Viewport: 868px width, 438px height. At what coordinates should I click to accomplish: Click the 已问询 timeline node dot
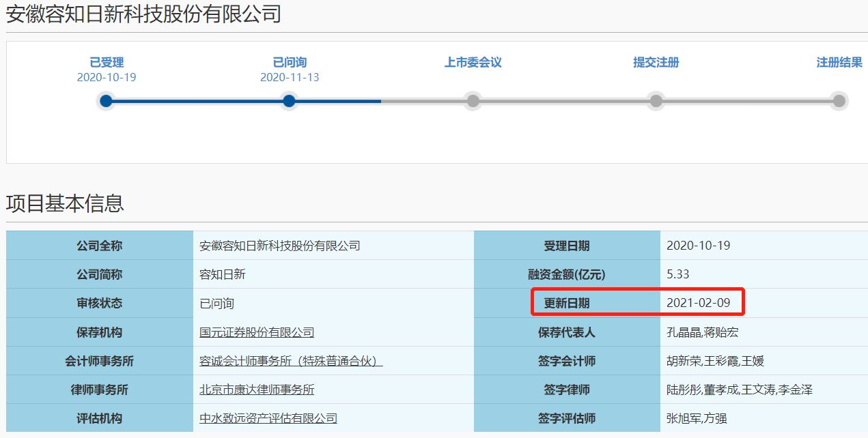290,101
